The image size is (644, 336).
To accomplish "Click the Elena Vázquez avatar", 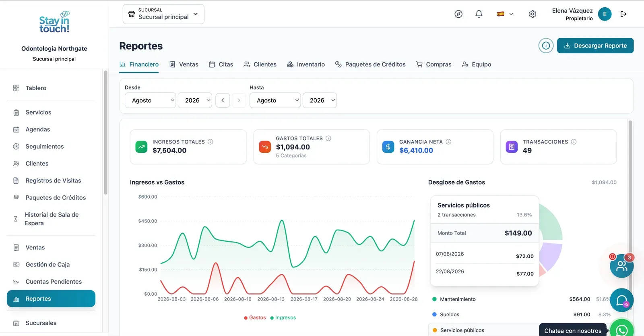I will [x=605, y=14].
